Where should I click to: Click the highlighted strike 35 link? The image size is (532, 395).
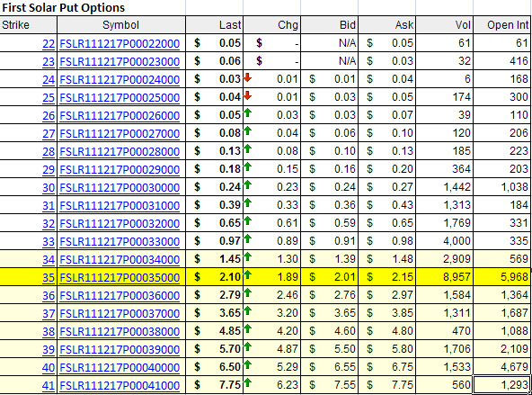coord(49,278)
